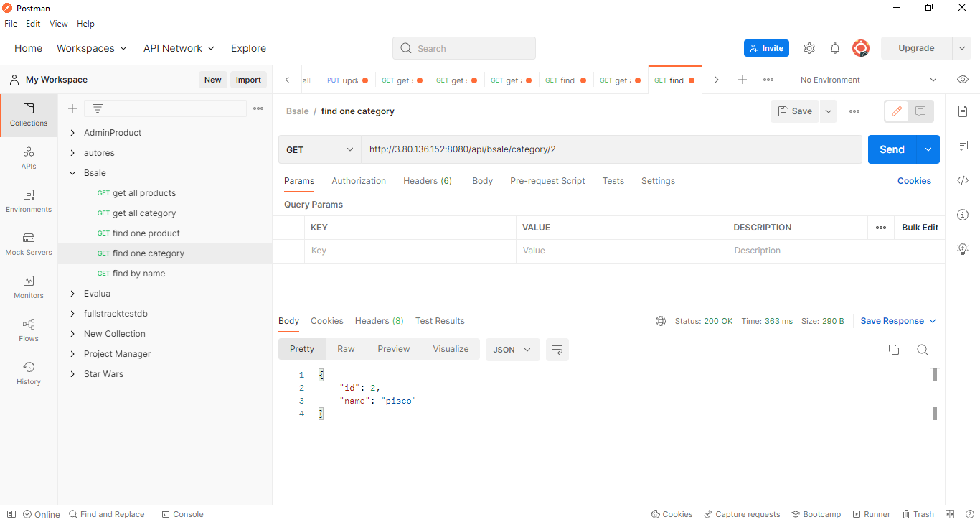Switch to the Authorization tab
The image size is (980, 522).
[359, 181]
